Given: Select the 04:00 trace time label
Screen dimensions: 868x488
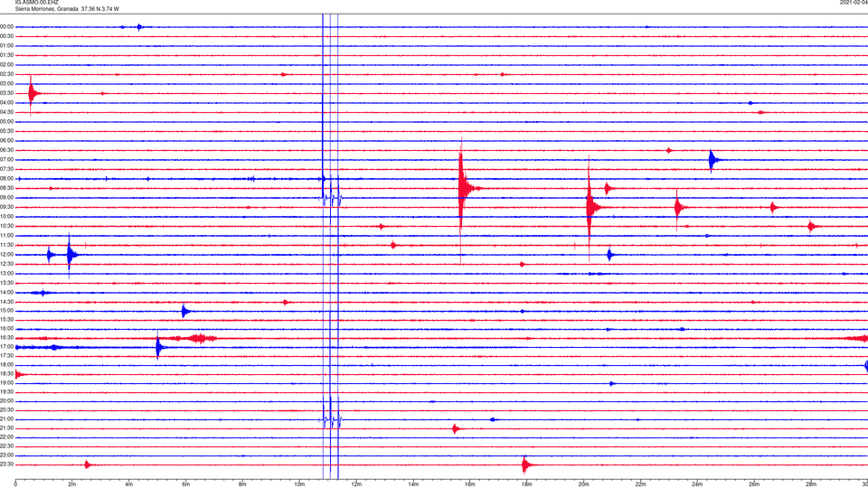Looking at the screenshot, I should pos(6,102).
